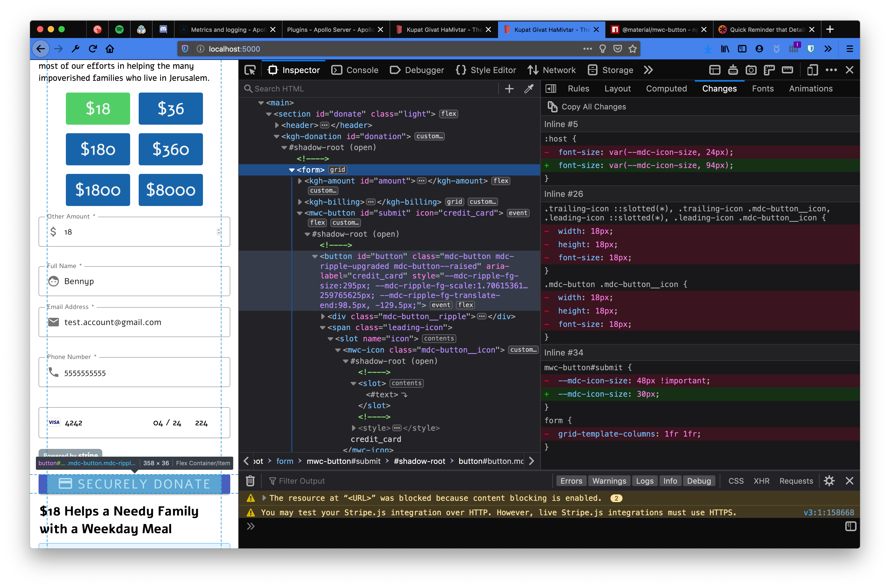Open the DevTools customize menu (three dots)
890x588 pixels.
click(831, 70)
